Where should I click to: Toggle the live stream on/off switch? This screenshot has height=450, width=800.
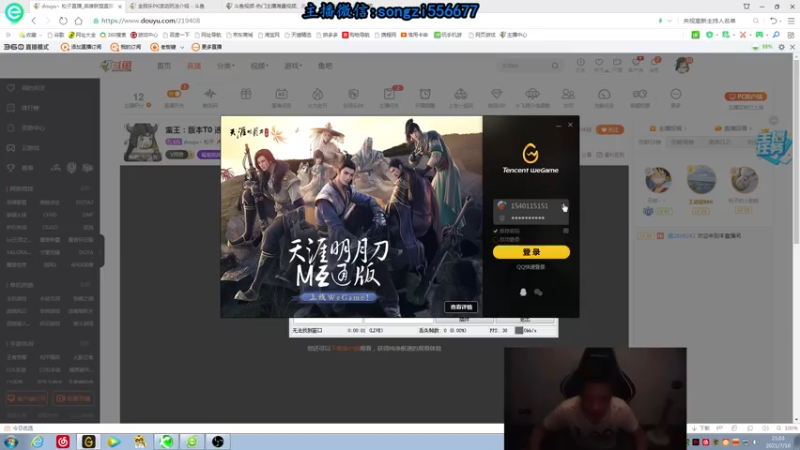174,94
